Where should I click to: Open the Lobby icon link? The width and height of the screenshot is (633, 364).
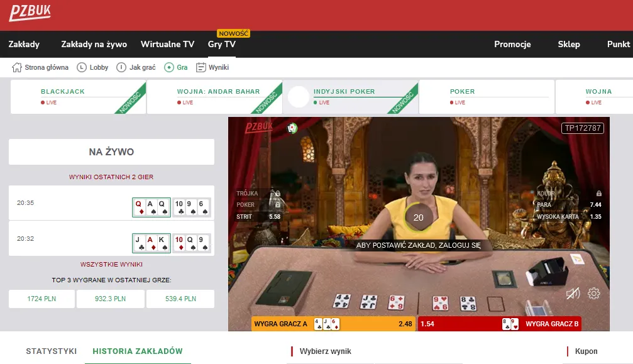click(x=82, y=67)
